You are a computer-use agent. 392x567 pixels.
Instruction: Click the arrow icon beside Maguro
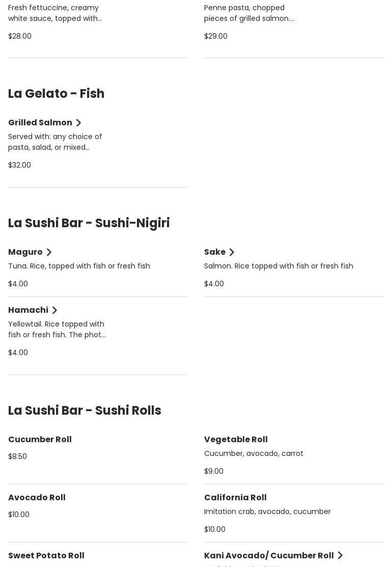coord(49,252)
